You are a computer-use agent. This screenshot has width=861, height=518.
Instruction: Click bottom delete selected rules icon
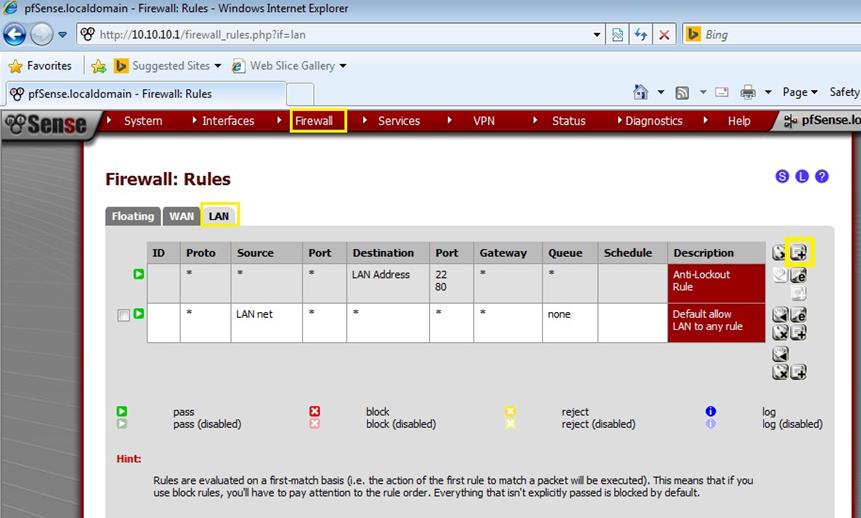[780, 372]
